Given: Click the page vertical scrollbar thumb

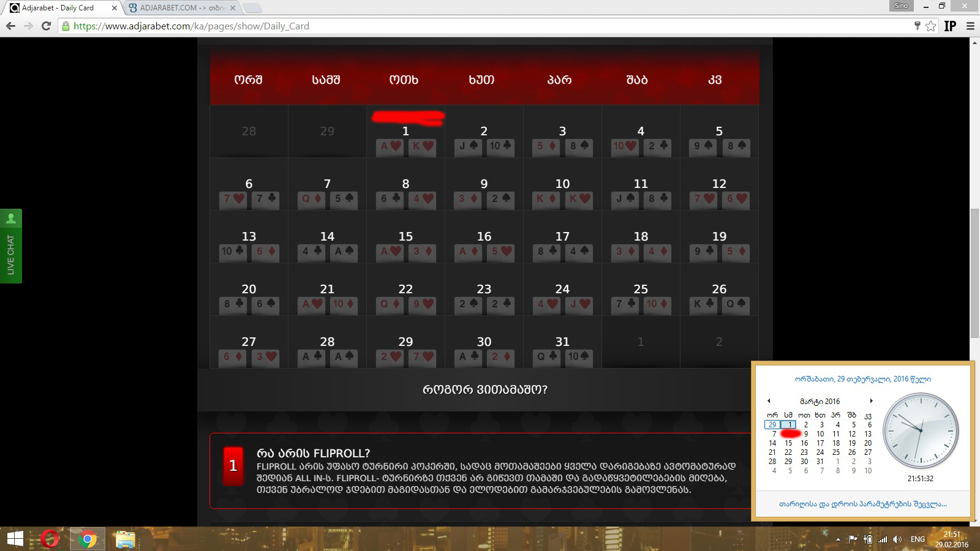Looking at the screenshot, I should click(974, 272).
